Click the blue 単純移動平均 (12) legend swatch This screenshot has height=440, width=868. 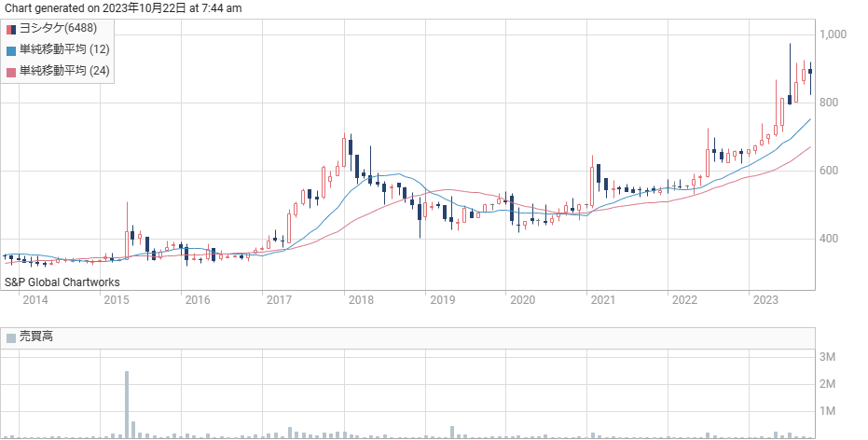[x=11, y=50]
